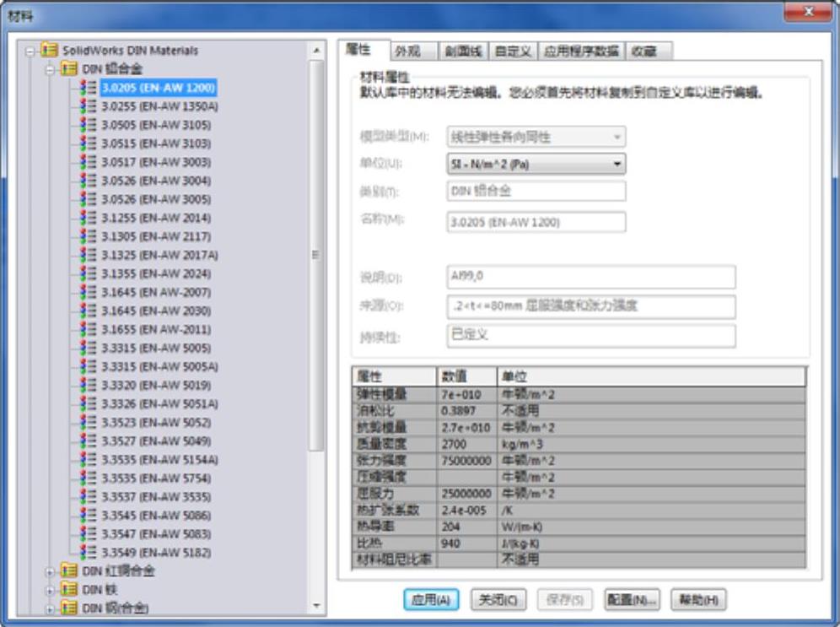840x627 pixels.
Task: Expand the DIN 钢(合金) category
Action: (x=51, y=608)
